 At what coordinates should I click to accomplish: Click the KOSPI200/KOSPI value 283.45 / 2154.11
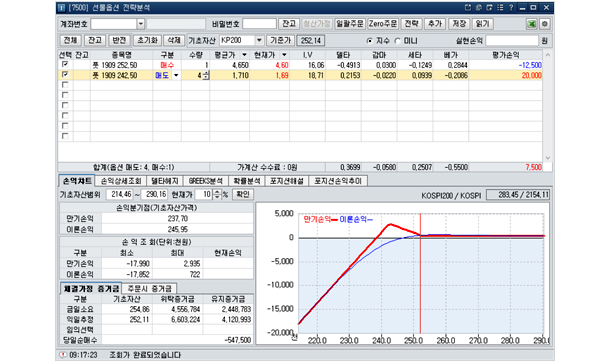pos(518,195)
